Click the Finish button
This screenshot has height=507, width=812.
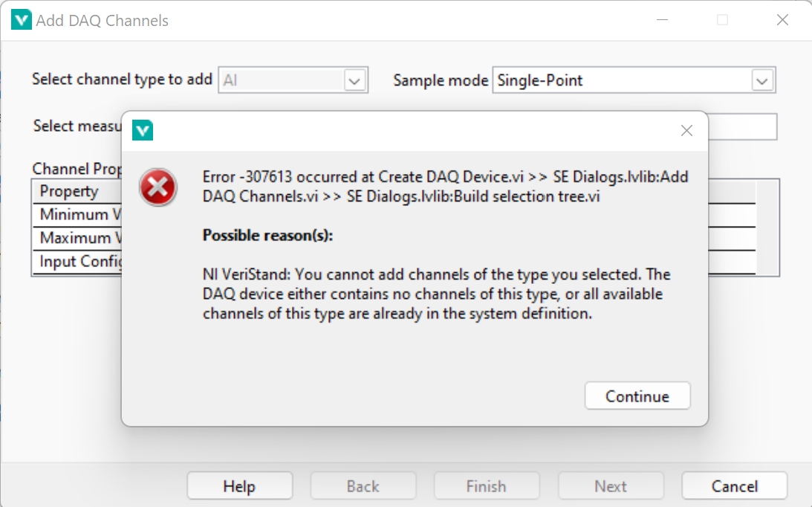[x=487, y=486]
